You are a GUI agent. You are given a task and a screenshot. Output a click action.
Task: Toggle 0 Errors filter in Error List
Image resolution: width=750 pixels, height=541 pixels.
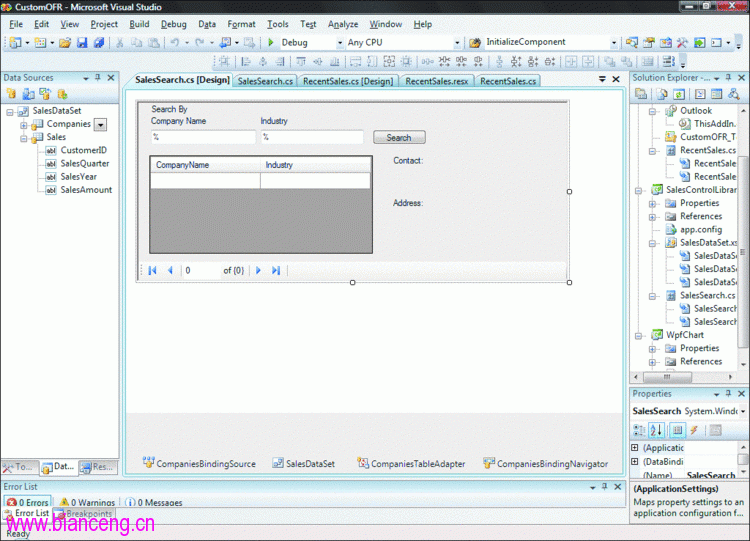pos(28,502)
